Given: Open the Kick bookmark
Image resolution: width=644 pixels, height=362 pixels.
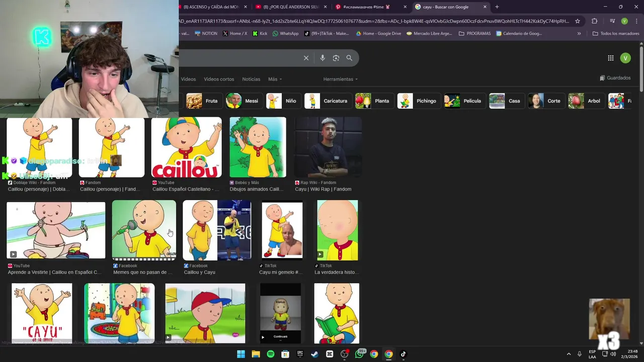Looking at the screenshot, I should click(x=260, y=34).
